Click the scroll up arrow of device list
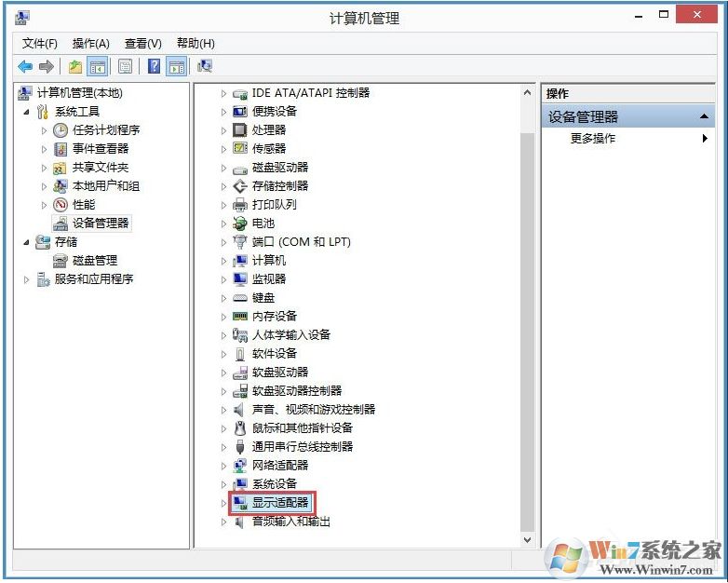This screenshot has width=728, height=583. coord(527,92)
